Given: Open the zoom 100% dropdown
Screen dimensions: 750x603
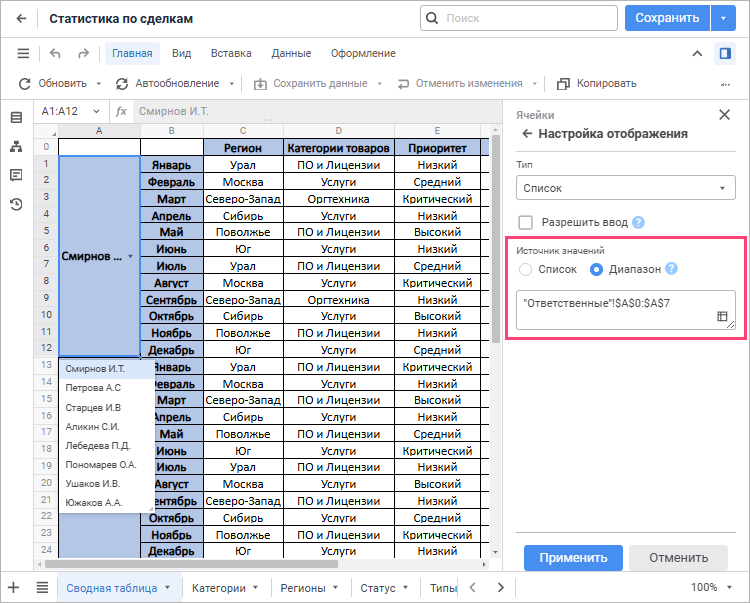Looking at the screenshot, I should point(729,587).
